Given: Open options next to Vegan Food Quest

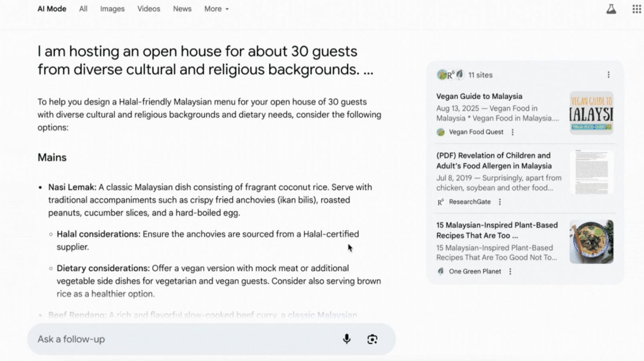Looking at the screenshot, I should pos(512,132).
